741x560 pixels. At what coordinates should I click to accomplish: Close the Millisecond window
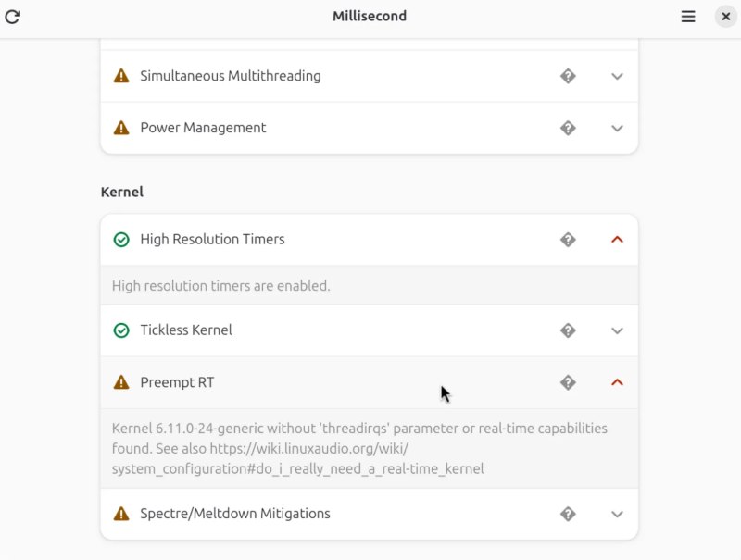click(x=725, y=16)
